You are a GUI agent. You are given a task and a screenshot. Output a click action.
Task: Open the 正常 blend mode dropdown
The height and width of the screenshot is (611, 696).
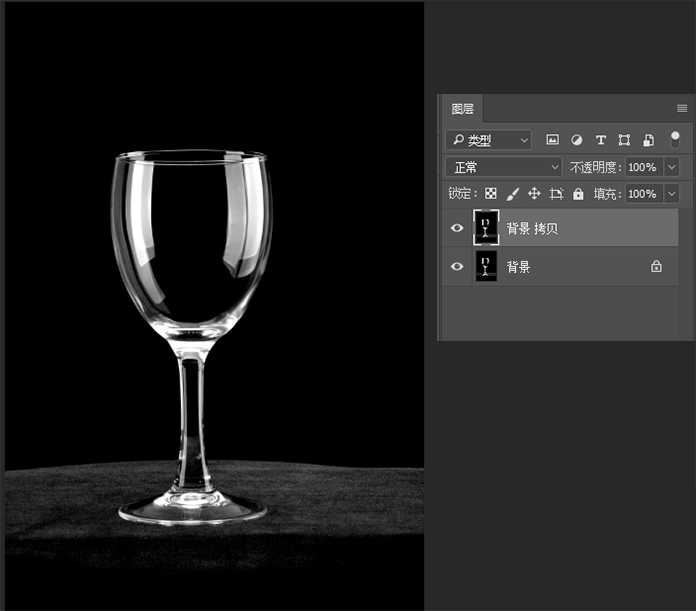point(503,167)
